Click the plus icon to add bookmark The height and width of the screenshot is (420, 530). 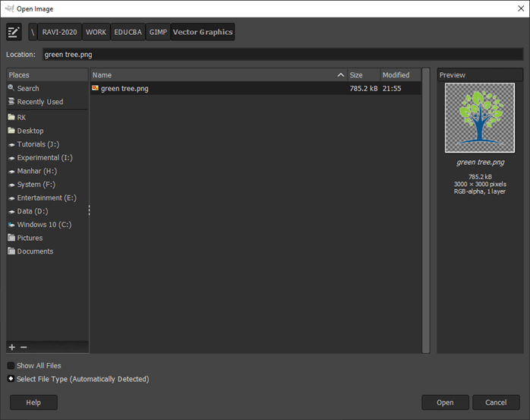coord(12,347)
